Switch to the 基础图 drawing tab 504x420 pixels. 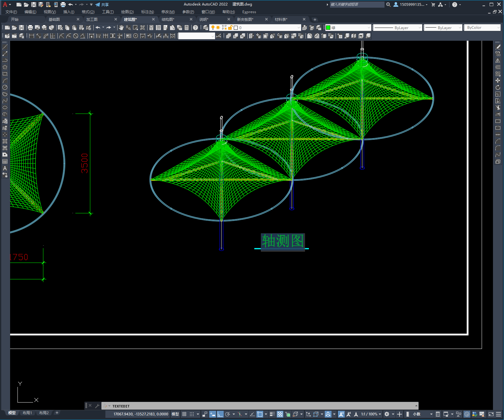tap(54, 19)
